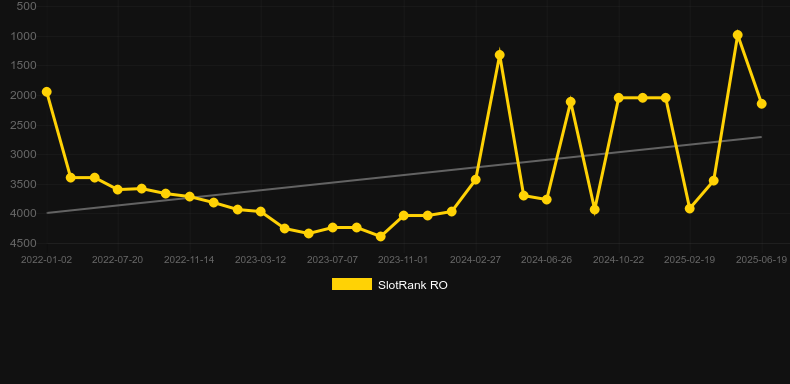Image resolution: width=790 pixels, height=384 pixels.
Task: Click the y-axis value 1000
Action: [x=23, y=36]
